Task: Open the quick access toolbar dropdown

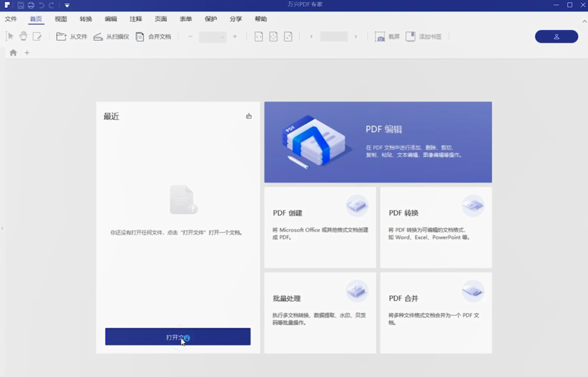Action: pyautogui.click(x=67, y=5)
